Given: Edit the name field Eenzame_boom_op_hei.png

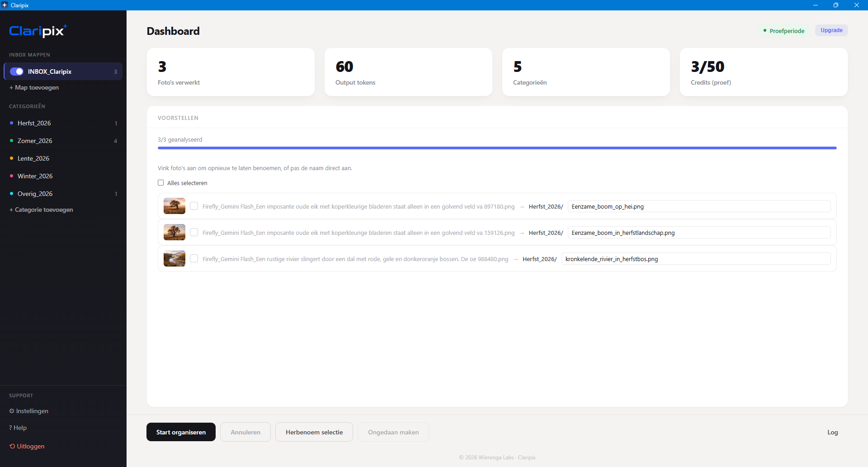Looking at the screenshot, I should (x=699, y=206).
